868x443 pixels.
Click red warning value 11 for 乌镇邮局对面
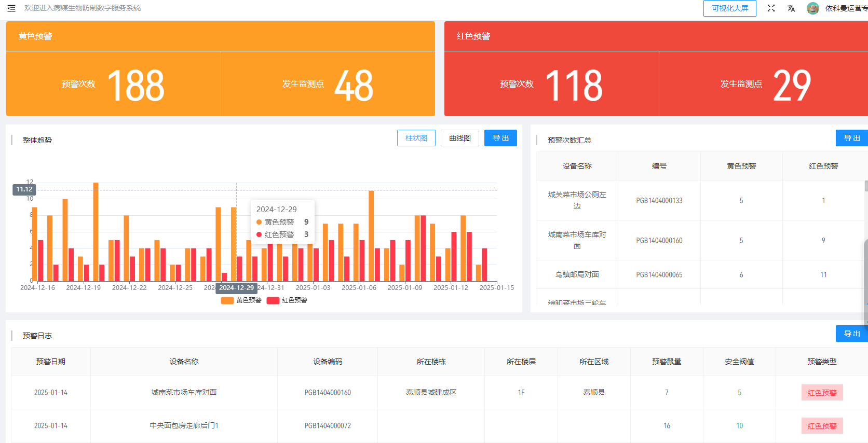[823, 275]
